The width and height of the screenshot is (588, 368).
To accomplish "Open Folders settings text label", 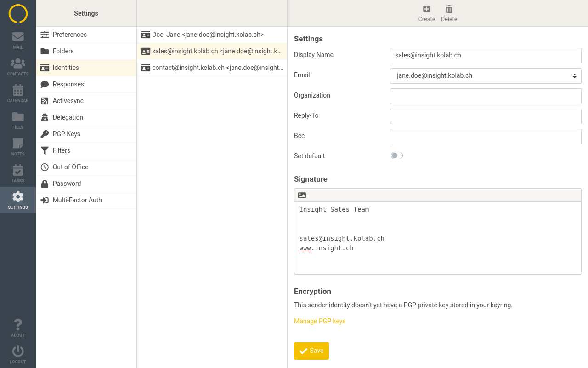I will 63,51.
